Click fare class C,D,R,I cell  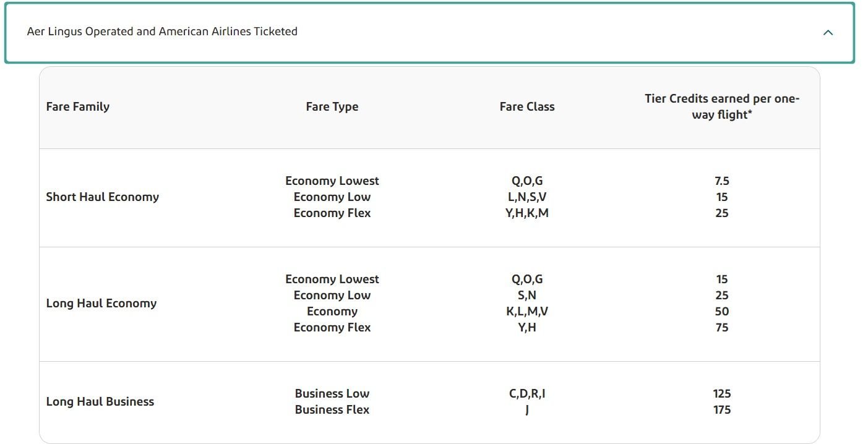click(x=526, y=393)
